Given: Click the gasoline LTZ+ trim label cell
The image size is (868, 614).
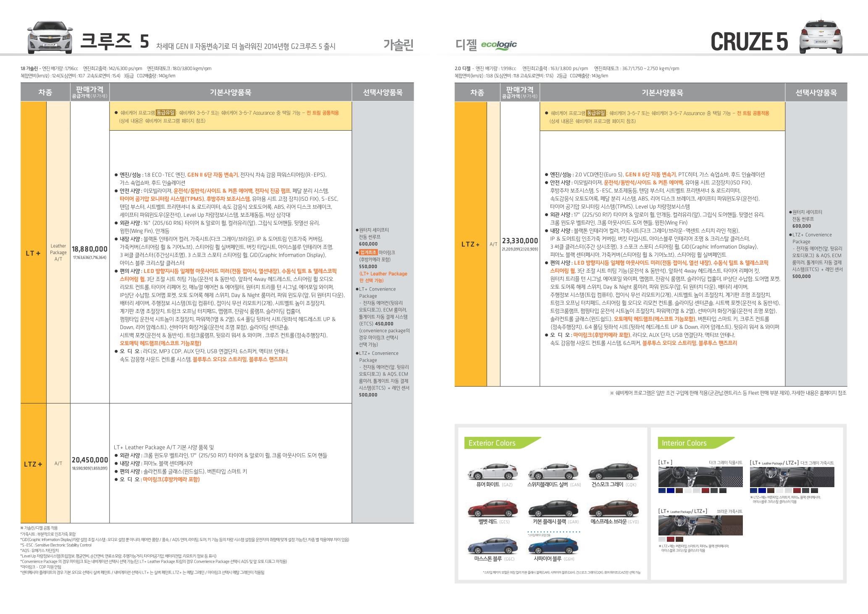Looking at the screenshot, I should click(x=33, y=464).
